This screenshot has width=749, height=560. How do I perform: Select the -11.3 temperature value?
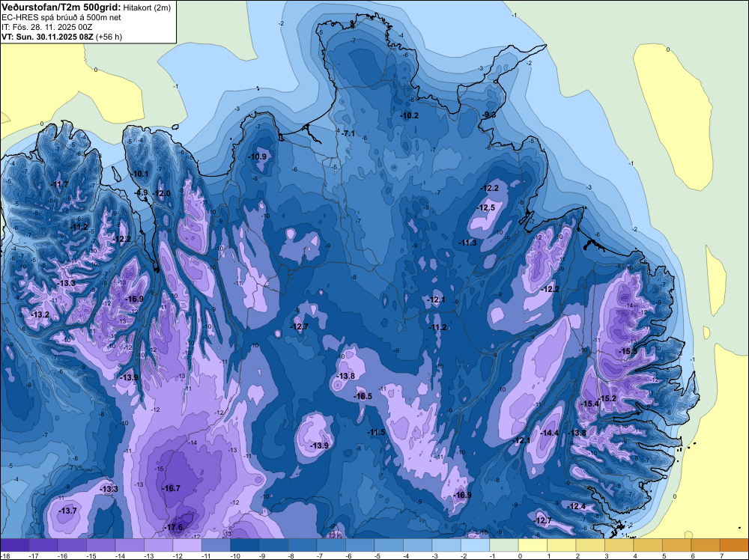tap(467, 243)
